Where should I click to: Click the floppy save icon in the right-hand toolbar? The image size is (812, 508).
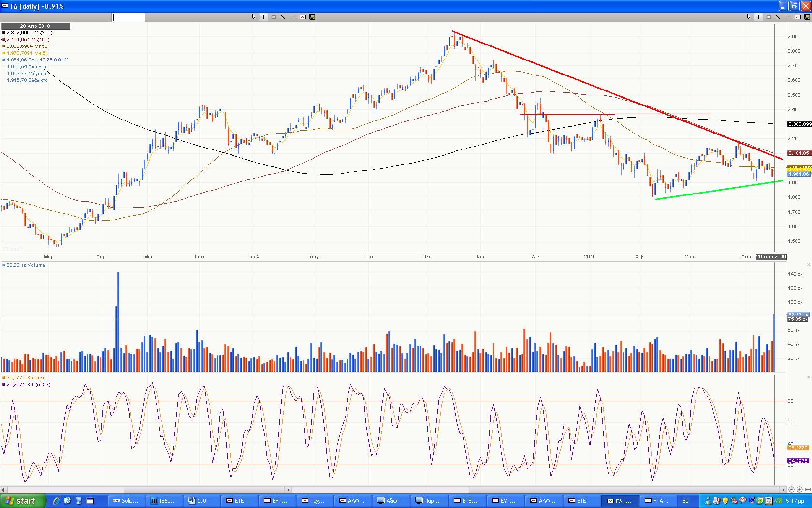tap(807, 17)
